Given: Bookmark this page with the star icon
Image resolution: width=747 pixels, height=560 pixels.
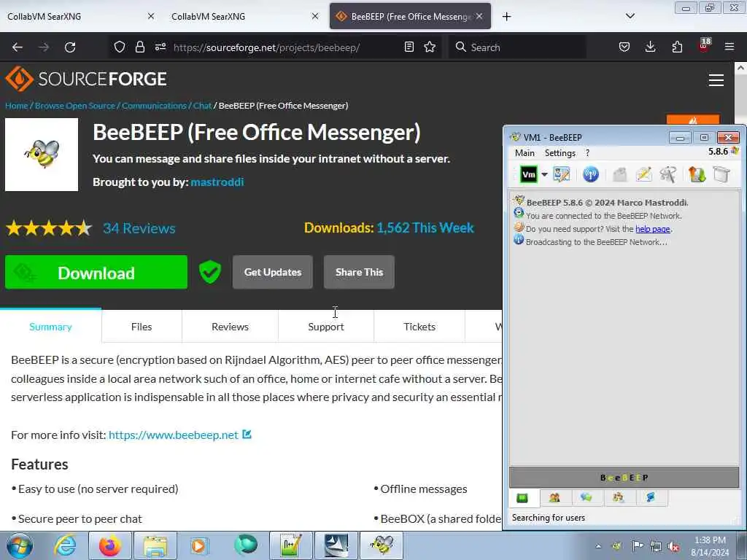Looking at the screenshot, I should click(430, 47).
